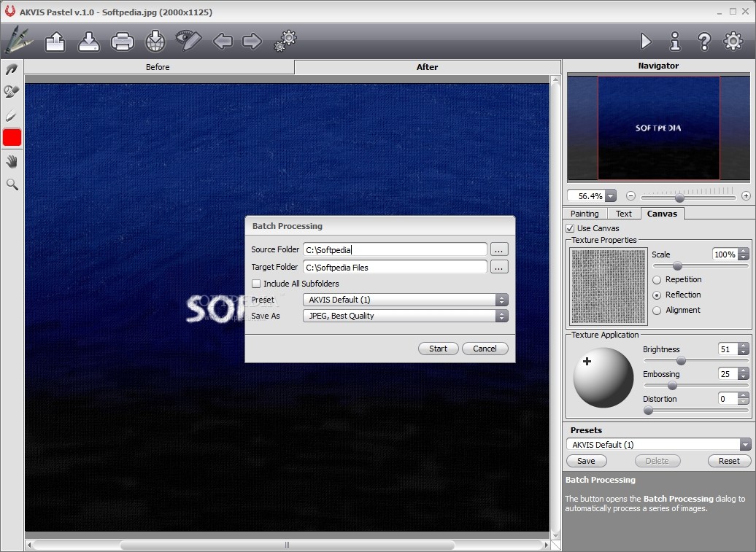Click the Brightness value stepper
The height and width of the screenshot is (552, 756).
744,349
